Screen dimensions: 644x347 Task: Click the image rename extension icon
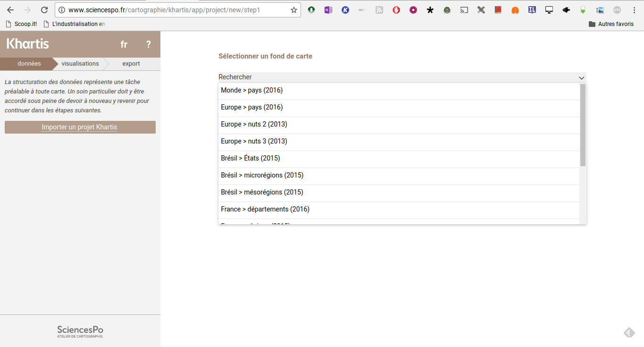pyautogui.click(x=600, y=10)
